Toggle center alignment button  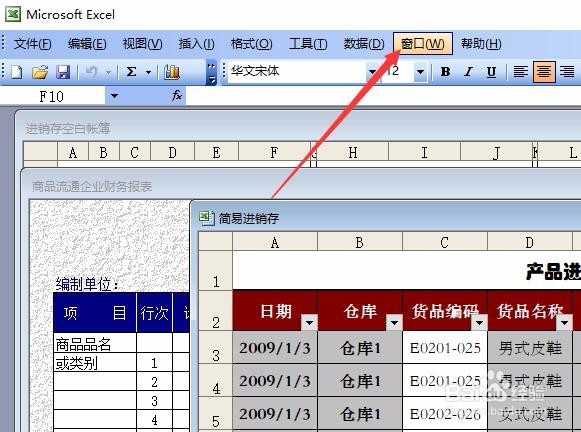tap(544, 71)
